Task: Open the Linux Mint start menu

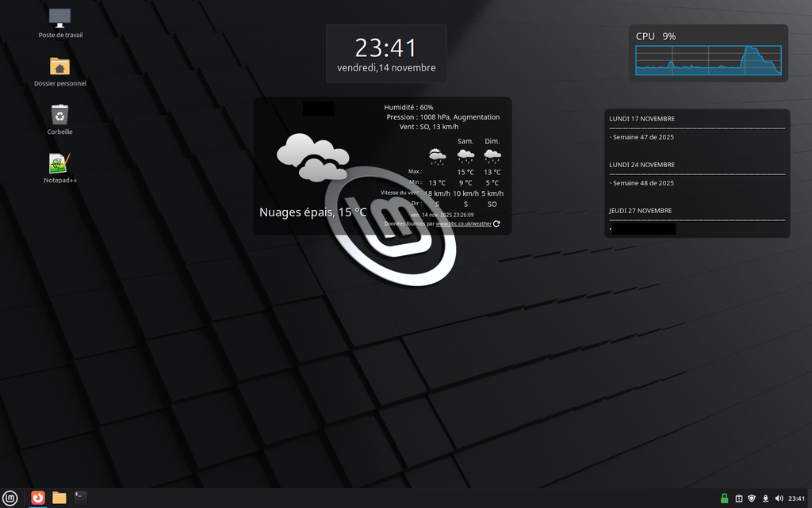Action: [x=10, y=498]
